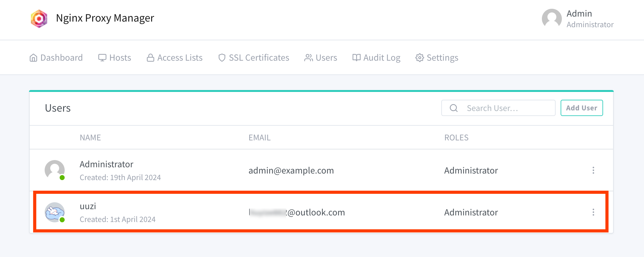Click "Created: 1st April 2024" text
Image resolution: width=644 pixels, height=257 pixels.
pyautogui.click(x=117, y=219)
